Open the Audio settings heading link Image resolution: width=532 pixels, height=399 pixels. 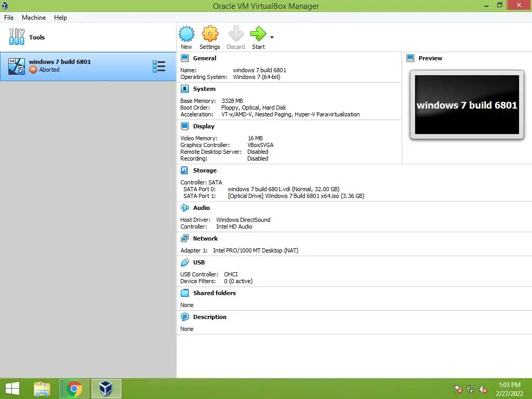tap(202, 208)
